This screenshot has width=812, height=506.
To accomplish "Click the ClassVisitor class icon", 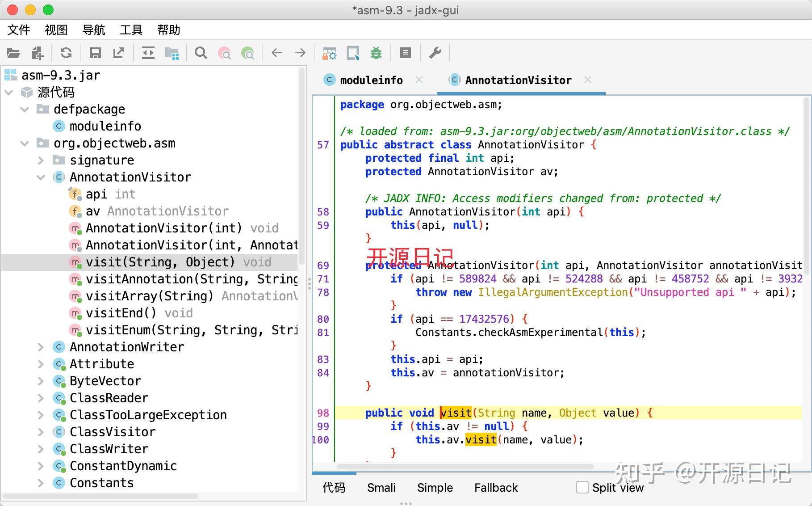I will click(x=59, y=432).
